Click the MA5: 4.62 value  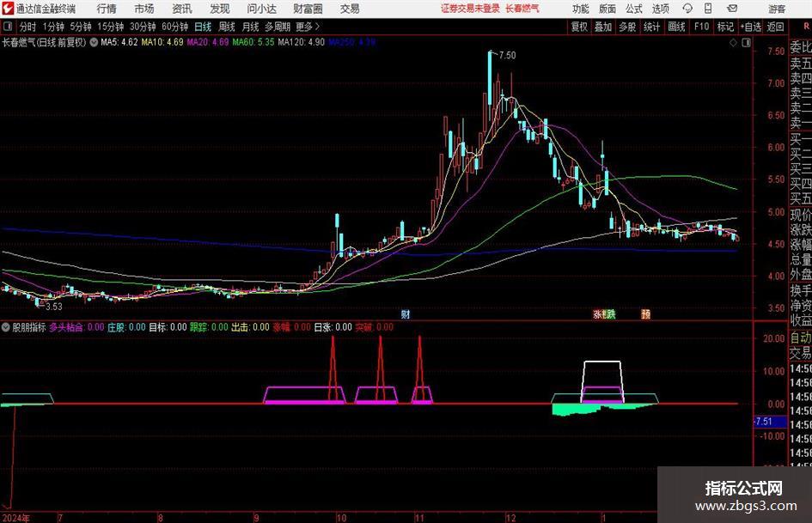pos(119,42)
